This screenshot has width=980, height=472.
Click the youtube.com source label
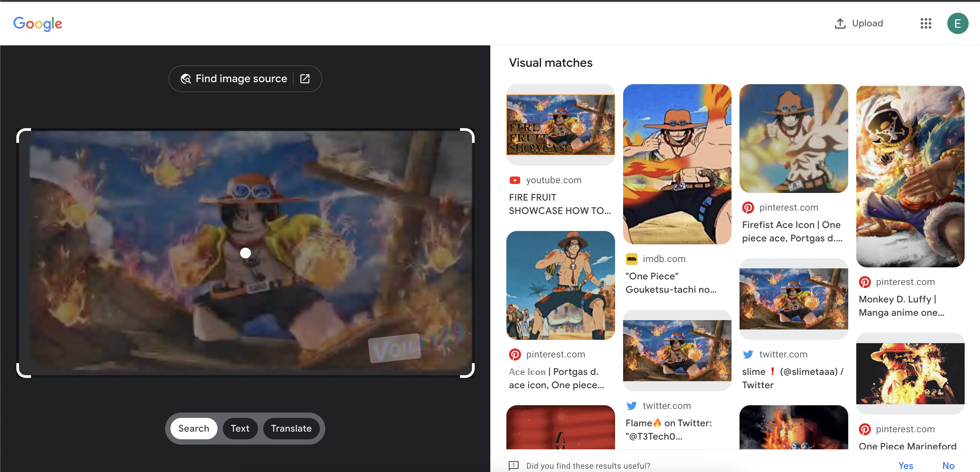553,180
